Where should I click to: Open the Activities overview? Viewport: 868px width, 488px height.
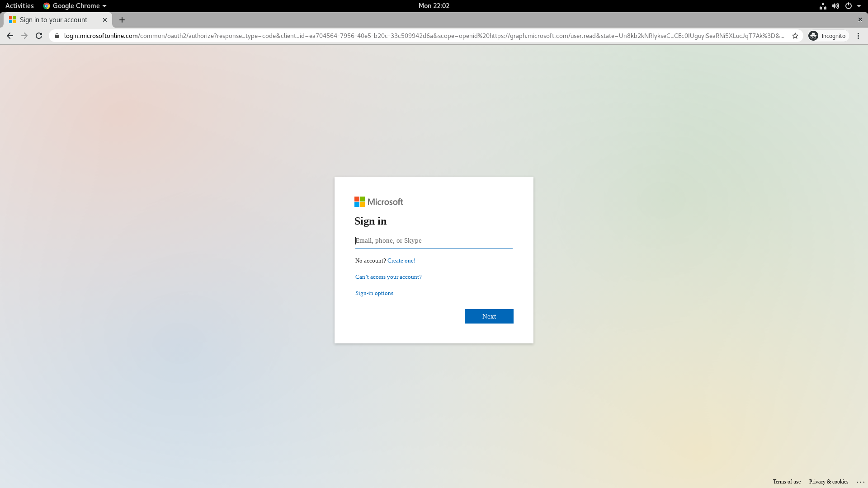19,6
